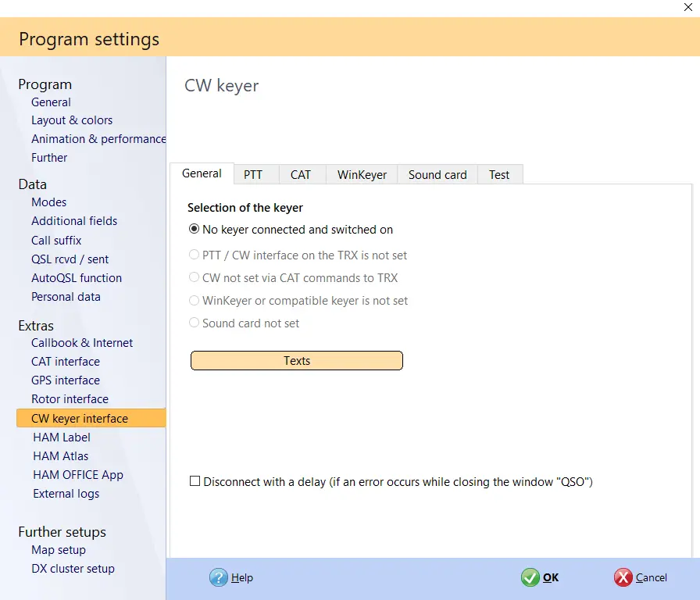The image size is (700, 600).
Task: Click the green OK checkmark icon
Action: coord(530,577)
